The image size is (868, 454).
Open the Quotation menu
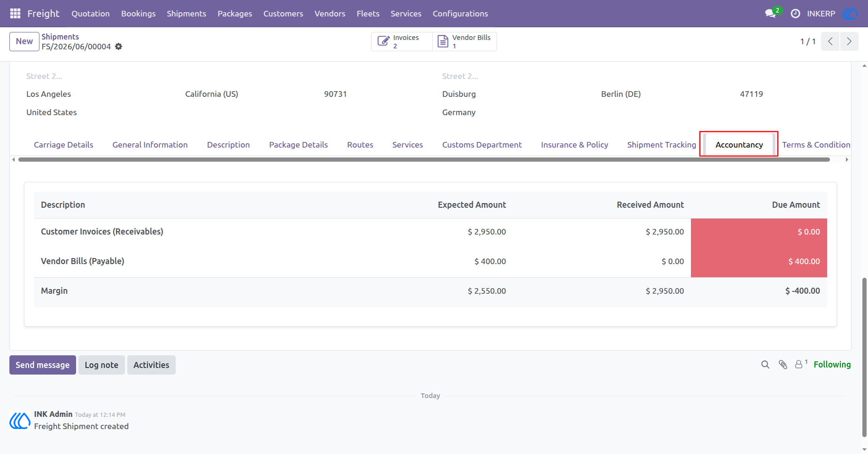coord(91,14)
